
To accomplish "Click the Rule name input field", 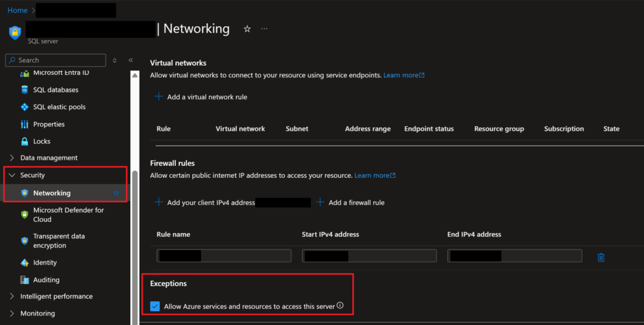I will point(224,256).
